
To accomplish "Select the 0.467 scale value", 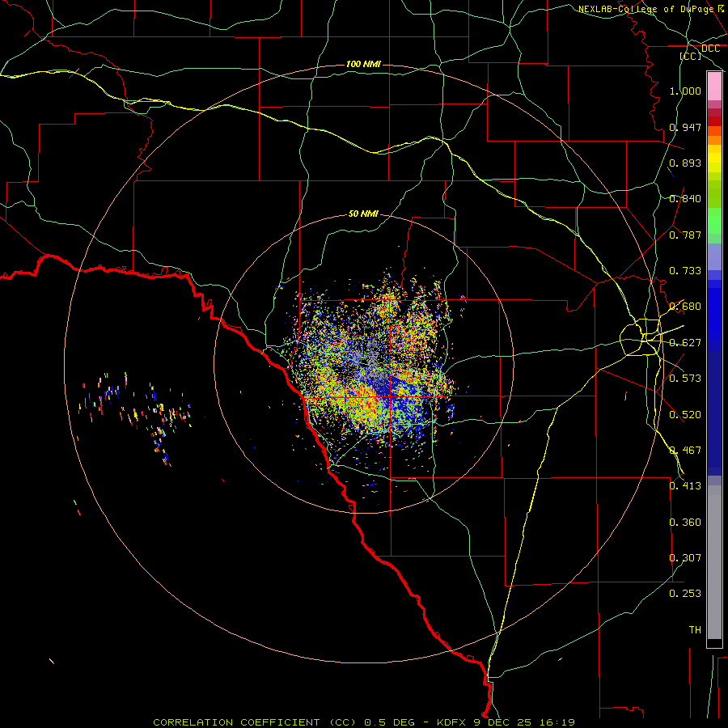I will pyautogui.click(x=685, y=451).
